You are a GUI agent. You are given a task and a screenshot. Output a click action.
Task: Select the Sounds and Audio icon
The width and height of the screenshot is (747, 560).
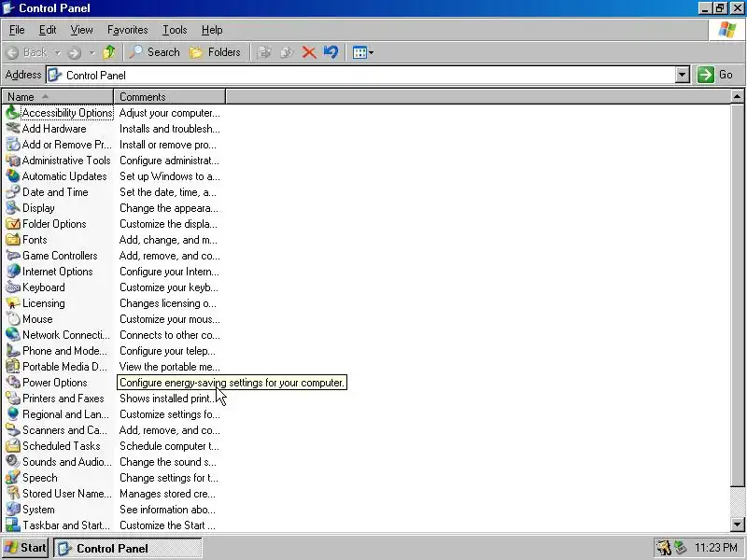pos(12,462)
